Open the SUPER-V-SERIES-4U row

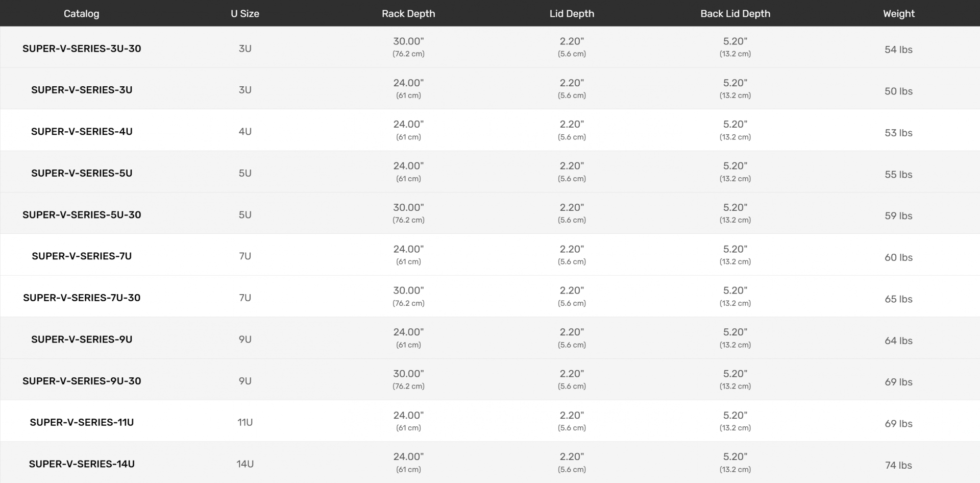point(82,132)
